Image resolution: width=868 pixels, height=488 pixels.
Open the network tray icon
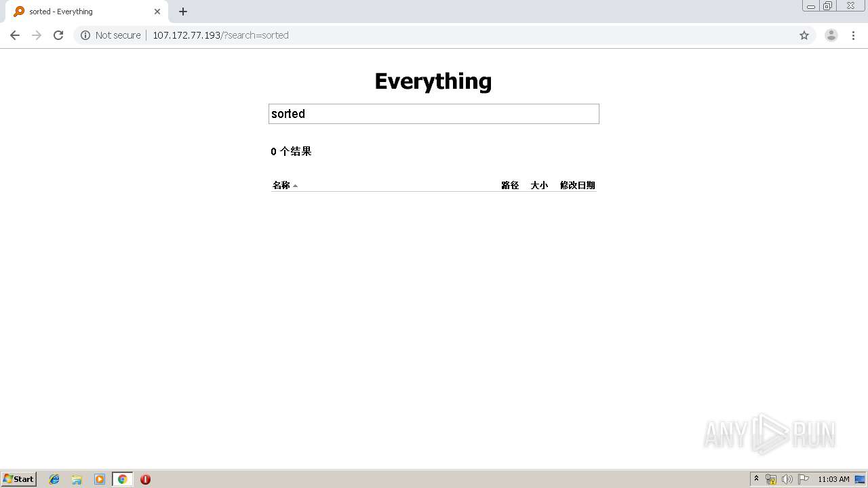point(771,479)
